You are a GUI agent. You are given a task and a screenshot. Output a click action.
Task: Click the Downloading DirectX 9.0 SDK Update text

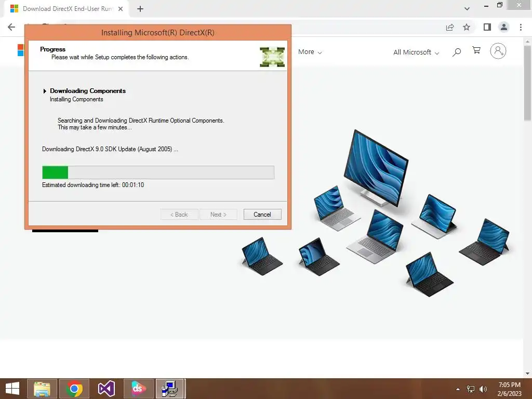110,149
